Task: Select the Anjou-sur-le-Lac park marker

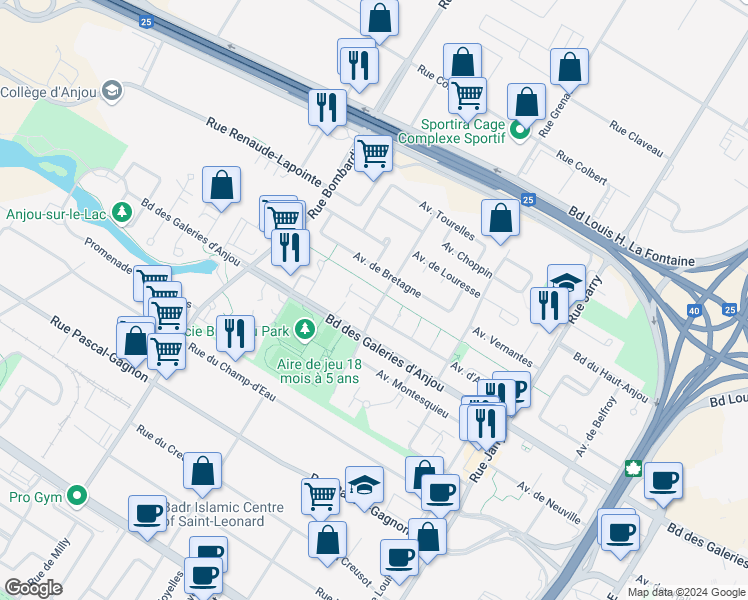Action: pos(122,212)
